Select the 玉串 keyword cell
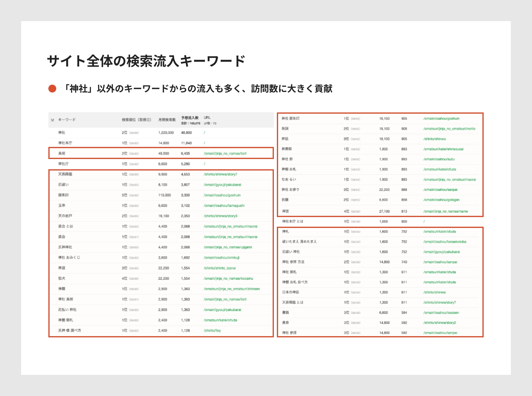Screen dimensions: 532x396 [x=62, y=206]
